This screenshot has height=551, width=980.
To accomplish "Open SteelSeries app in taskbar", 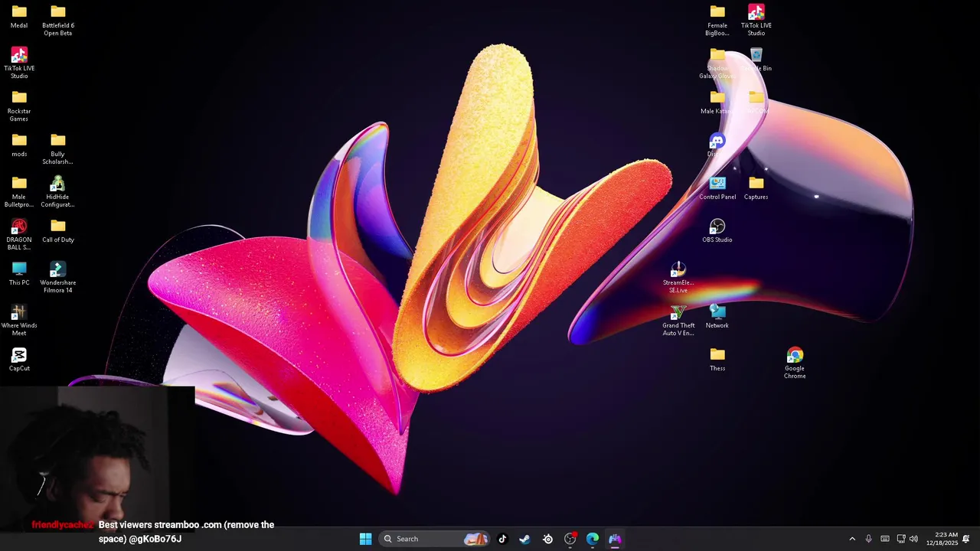I will coord(547,539).
